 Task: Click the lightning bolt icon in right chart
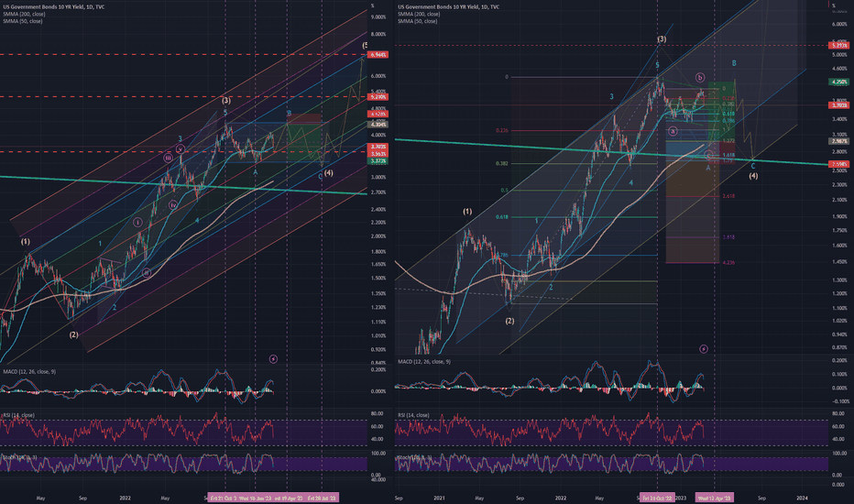click(x=704, y=349)
